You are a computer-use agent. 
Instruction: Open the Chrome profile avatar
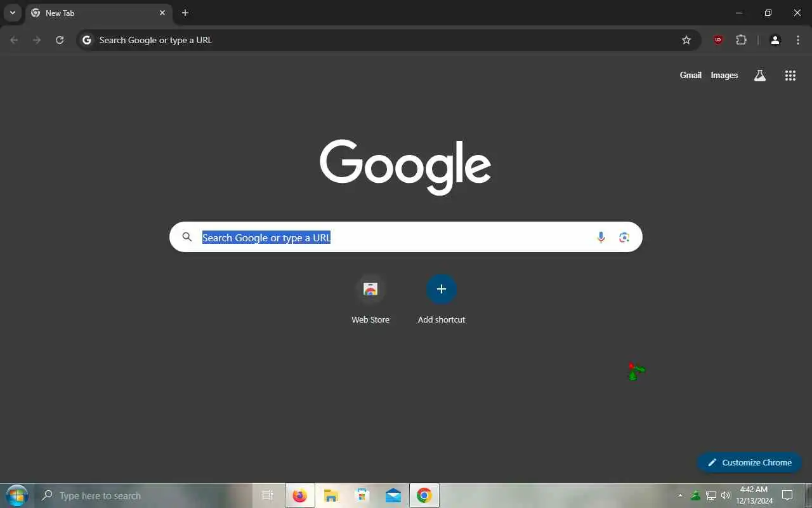(775, 40)
